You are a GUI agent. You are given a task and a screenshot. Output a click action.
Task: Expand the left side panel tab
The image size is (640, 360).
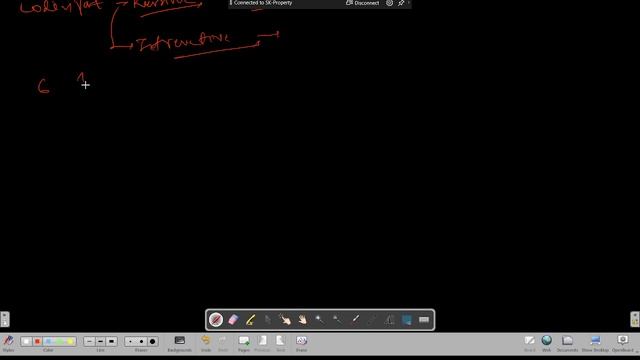(4, 319)
